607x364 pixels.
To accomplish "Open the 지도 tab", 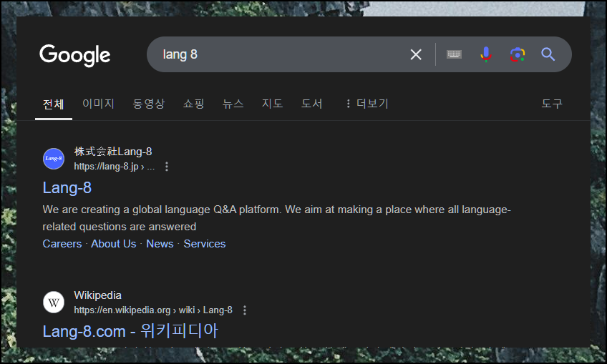I will pyautogui.click(x=272, y=104).
